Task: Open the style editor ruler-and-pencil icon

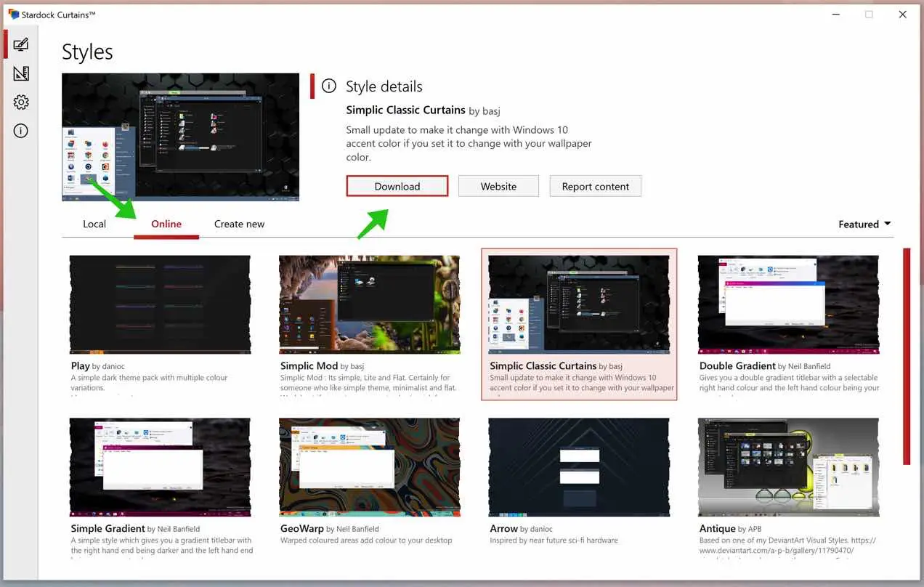Action: [x=21, y=73]
